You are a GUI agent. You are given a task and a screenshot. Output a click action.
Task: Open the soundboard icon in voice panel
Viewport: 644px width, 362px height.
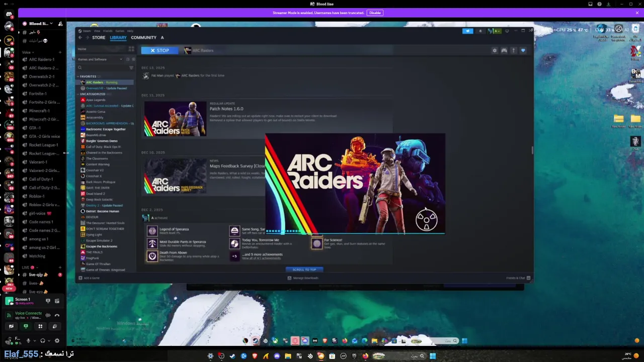55,326
